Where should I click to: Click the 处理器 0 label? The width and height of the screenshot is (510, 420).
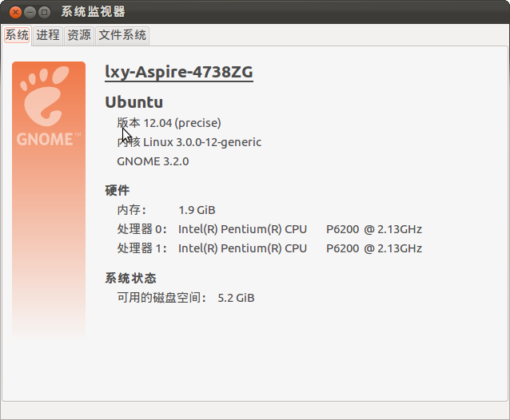point(141,229)
